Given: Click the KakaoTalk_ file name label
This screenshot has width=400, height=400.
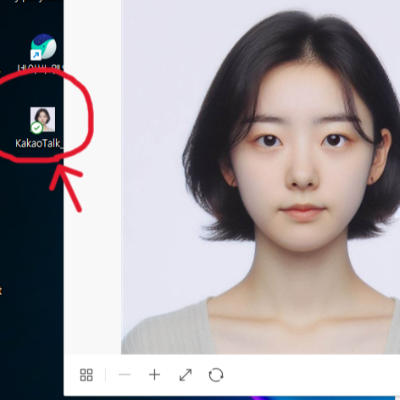Looking at the screenshot, I should click(x=39, y=143).
